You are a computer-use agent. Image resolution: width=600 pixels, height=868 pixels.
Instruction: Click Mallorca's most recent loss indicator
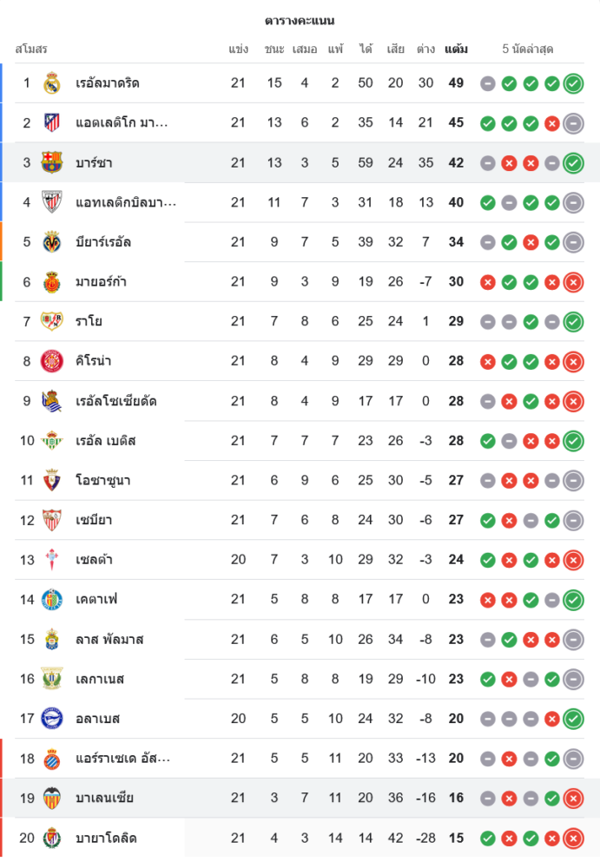point(572,282)
